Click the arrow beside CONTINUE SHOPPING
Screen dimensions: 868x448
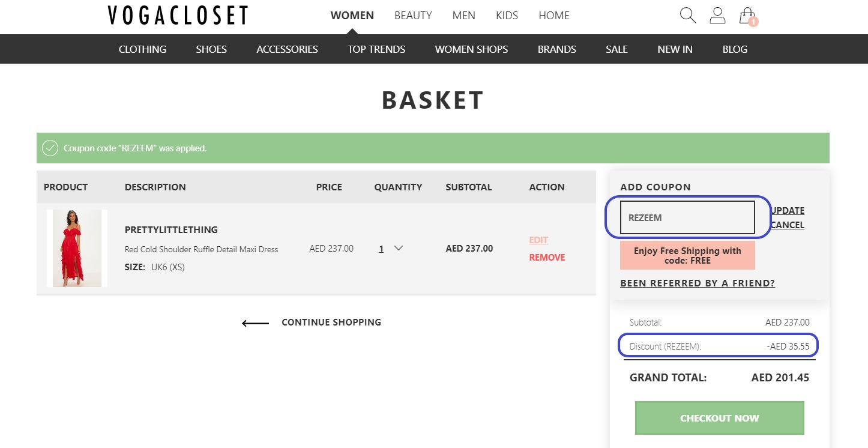pyautogui.click(x=255, y=322)
